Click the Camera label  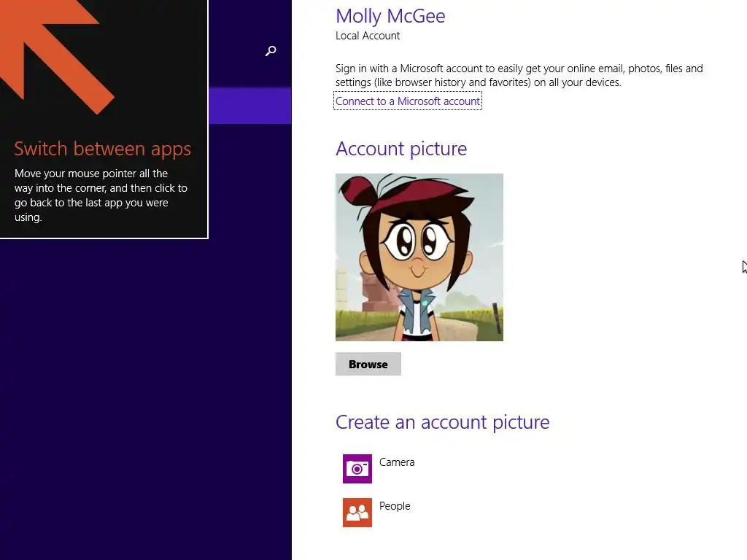pos(397,462)
